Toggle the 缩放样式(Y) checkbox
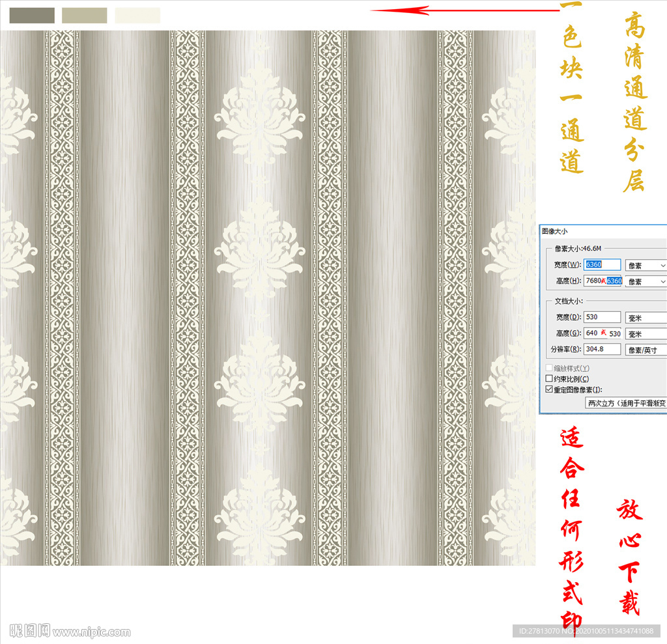The width and height of the screenshot is (667, 644). point(549,368)
